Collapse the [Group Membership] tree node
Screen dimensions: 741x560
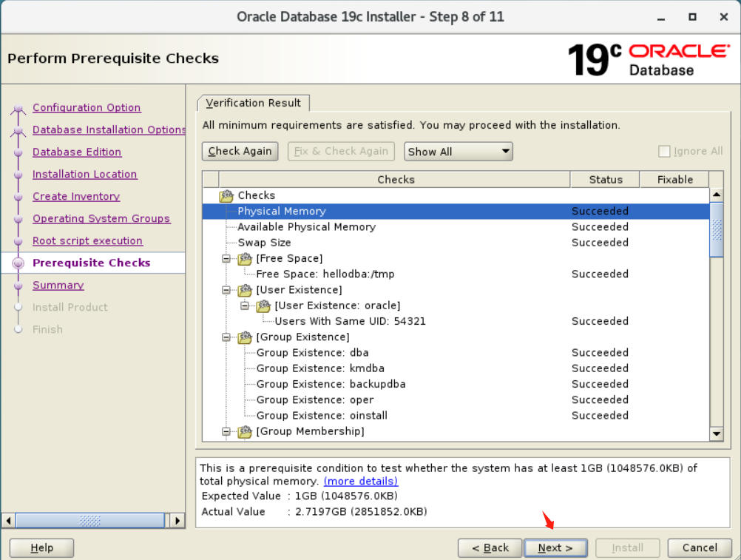(226, 431)
